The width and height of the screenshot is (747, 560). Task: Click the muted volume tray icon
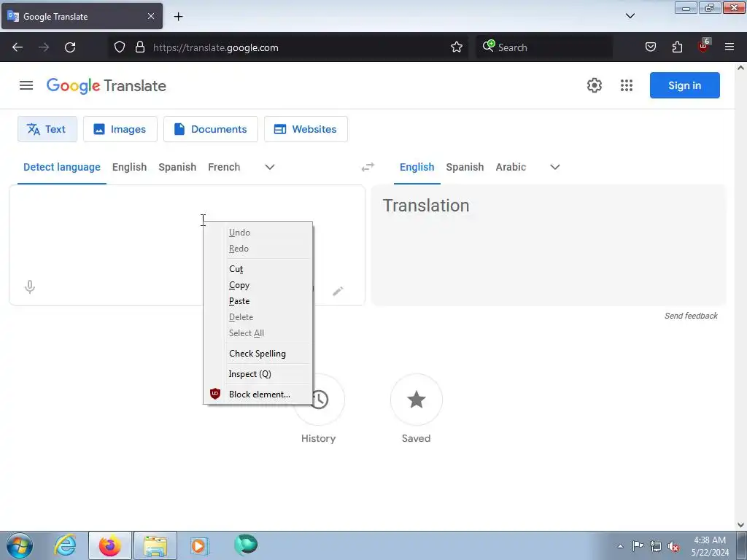point(673,546)
